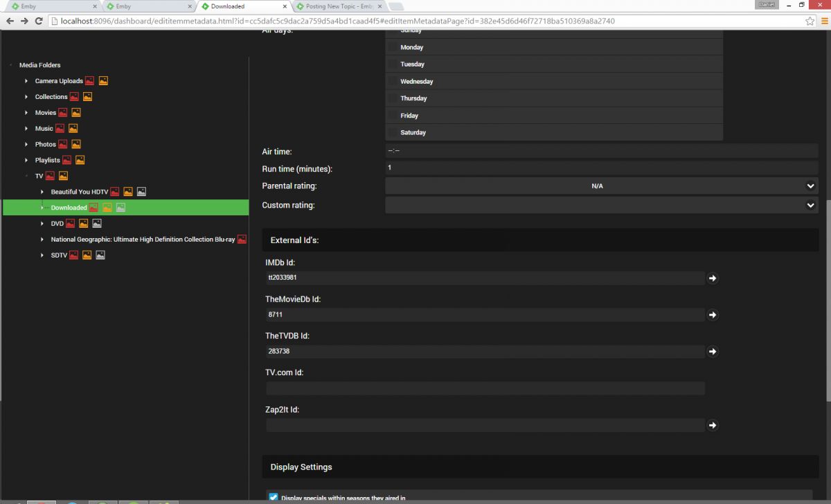Expand the Collections tree node
The width and height of the screenshot is (831, 504).
point(26,97)
